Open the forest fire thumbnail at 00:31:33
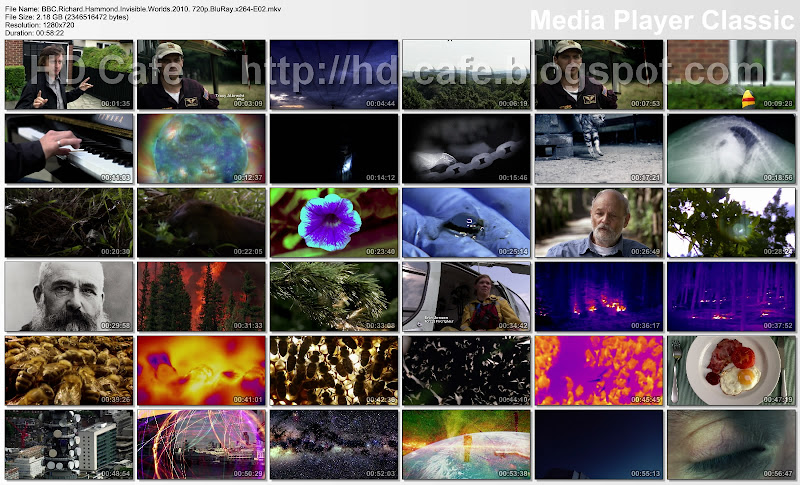 (x=202, y=296)
